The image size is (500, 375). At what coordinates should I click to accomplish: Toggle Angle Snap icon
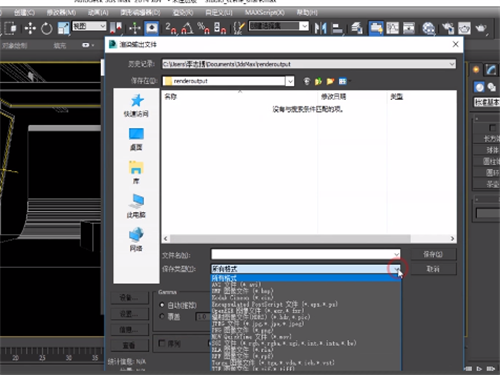187,28
